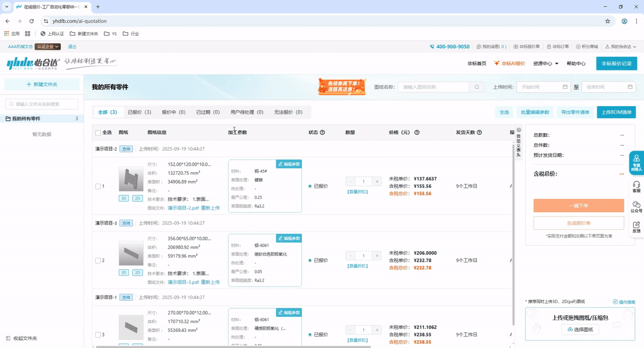Check the checkbox for part row 2
Screen dimensions: 644x348
click(x=98, y=260)
